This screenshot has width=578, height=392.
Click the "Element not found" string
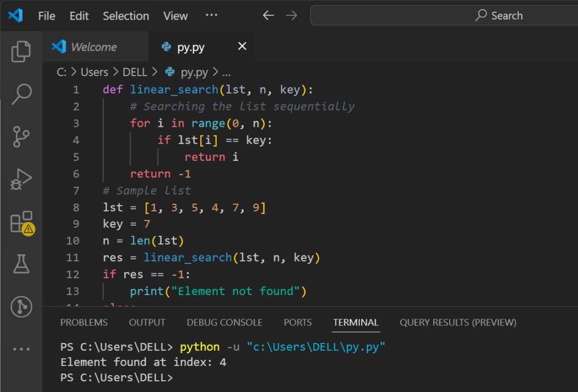235,291
